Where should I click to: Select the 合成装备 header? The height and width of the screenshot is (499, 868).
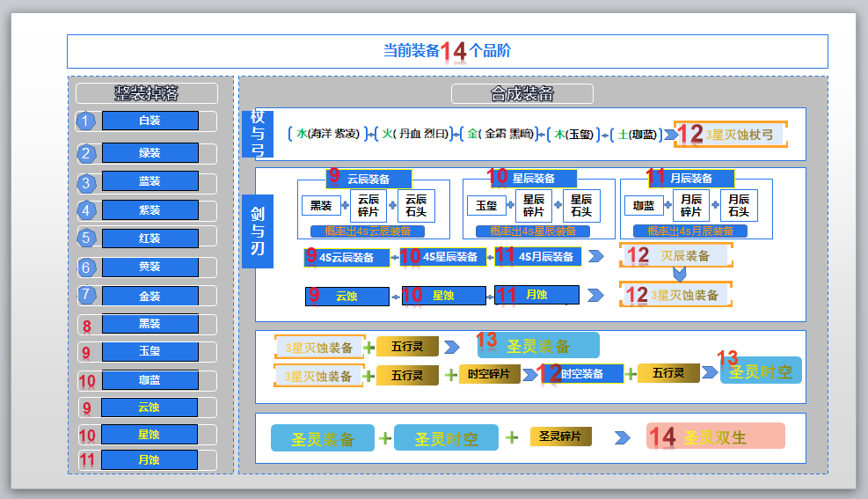(522, 93)
